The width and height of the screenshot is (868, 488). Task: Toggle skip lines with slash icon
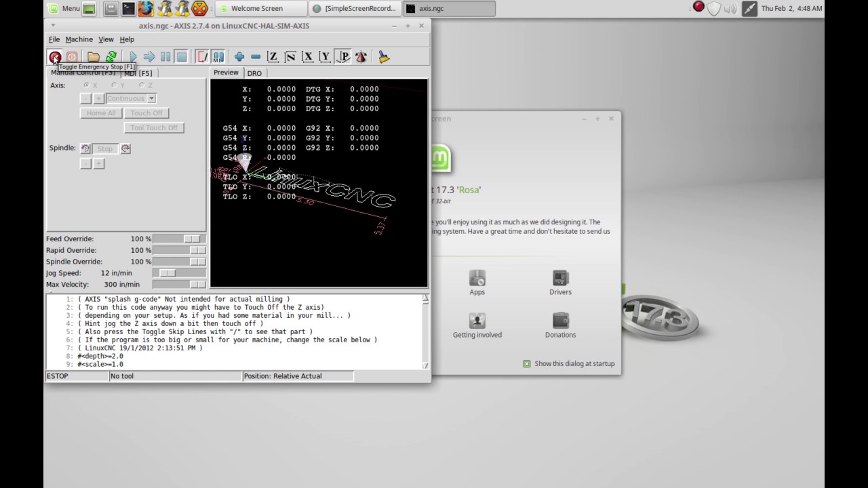tap(202, 57)
